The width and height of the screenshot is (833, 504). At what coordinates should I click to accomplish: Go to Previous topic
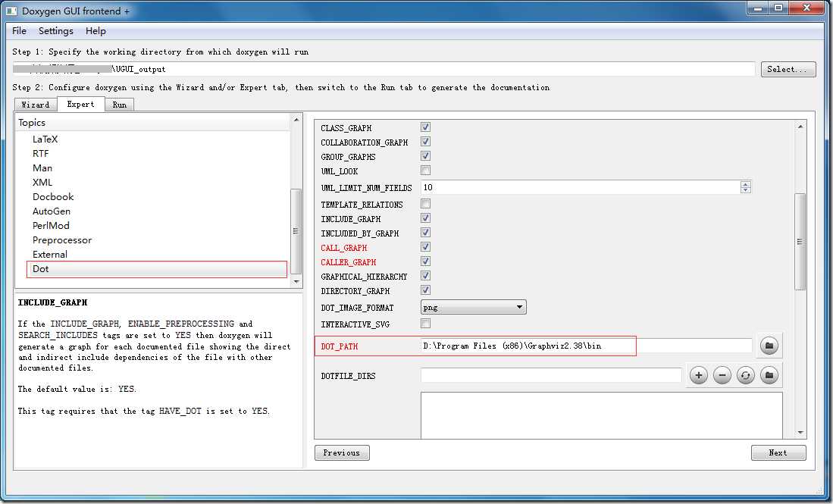click(x=342, y=452)
